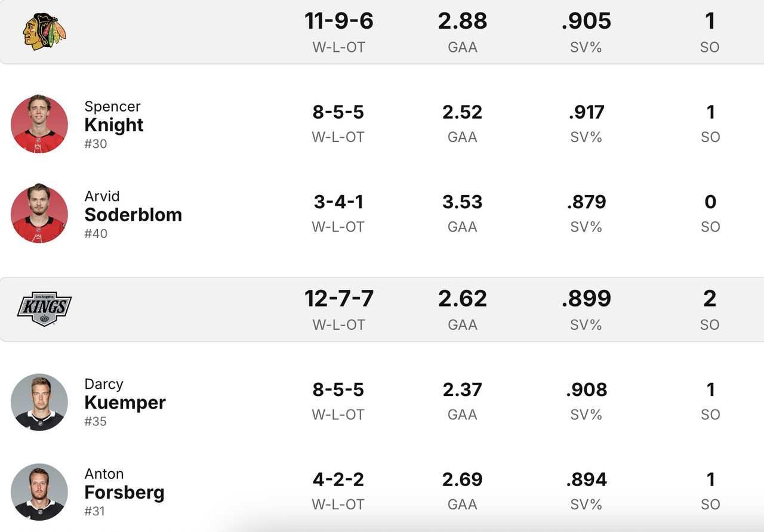
Task: Click Kuemper's .908 save percentage
Action: pos(586,390)
